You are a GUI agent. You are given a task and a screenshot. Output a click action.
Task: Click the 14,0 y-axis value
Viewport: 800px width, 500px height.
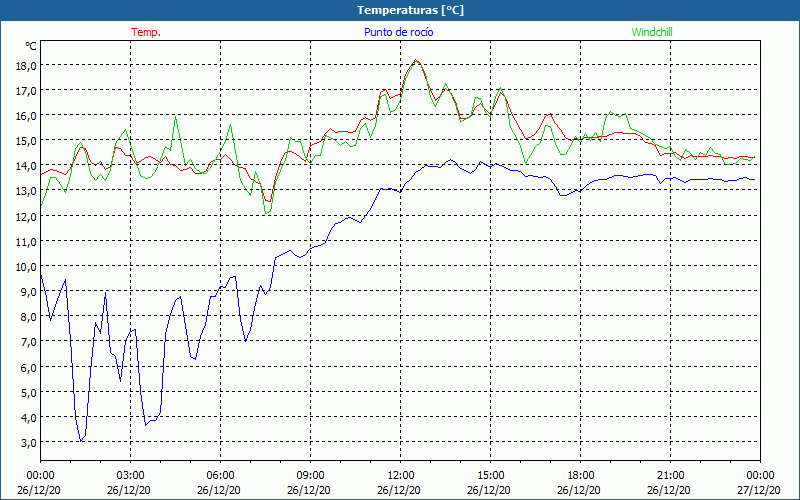pyautogui.click(x=27, y=166)
